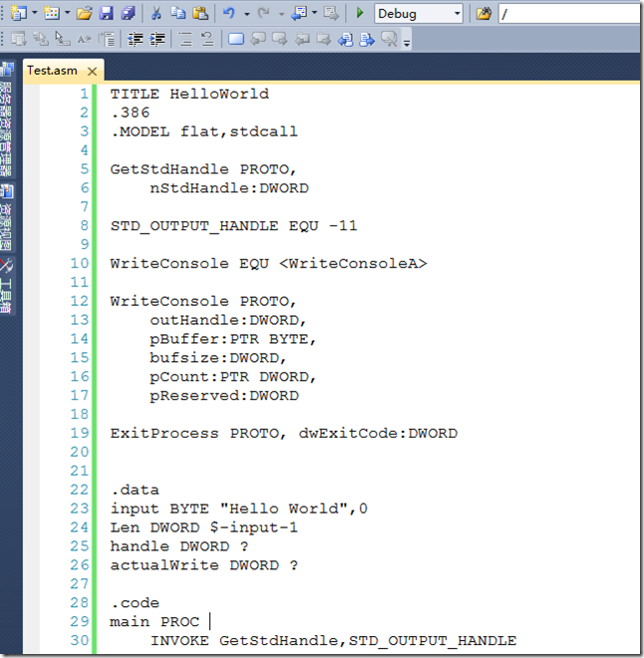Click 'actualWrite DWORD ?' on line 26
Image resolution: width=644 pixels, height=658 pixels.
point(204,565)
